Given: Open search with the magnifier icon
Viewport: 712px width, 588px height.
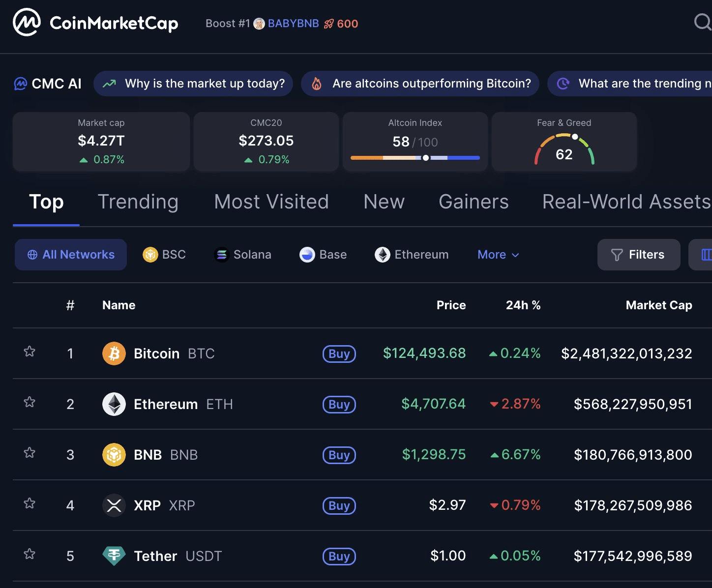Looking at the screenshot, I should (702, 22).
